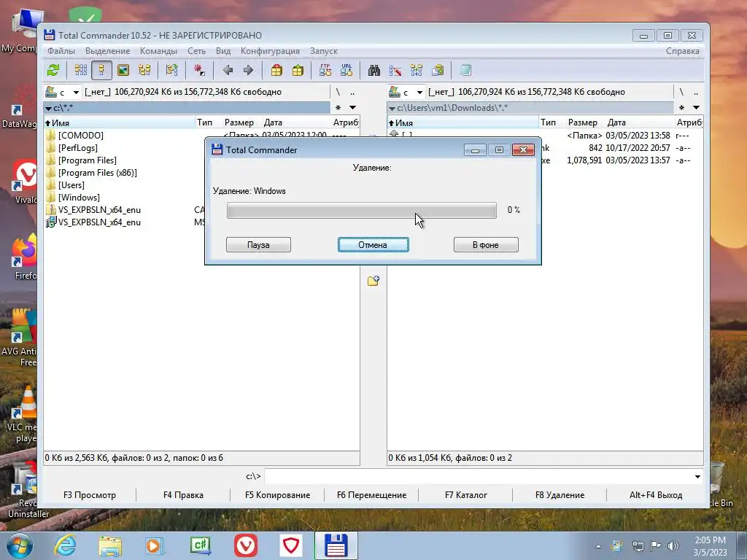Screen dimensions: 747x560
Task: Click Alt+F4 Выход button
Action: 656,495
